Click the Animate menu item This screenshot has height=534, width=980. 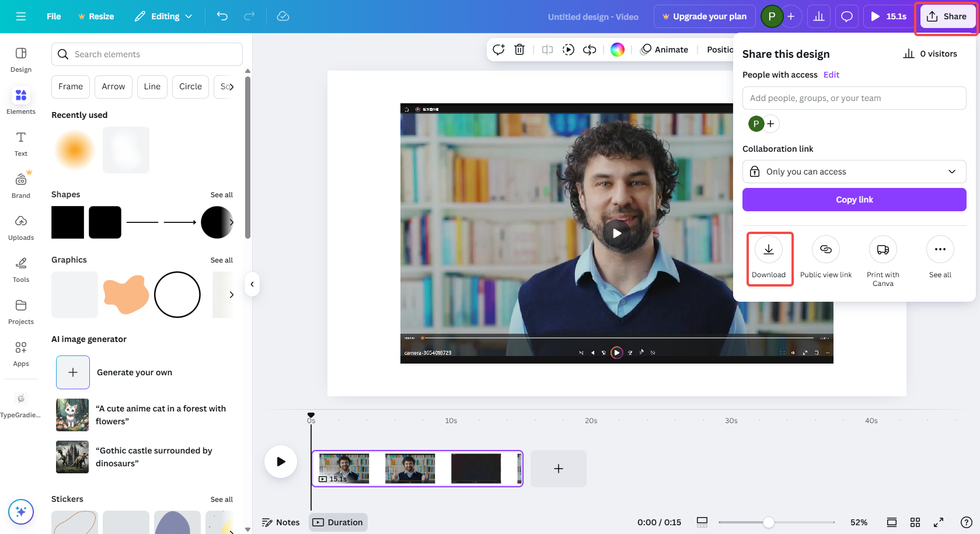[x=665, y=50]
